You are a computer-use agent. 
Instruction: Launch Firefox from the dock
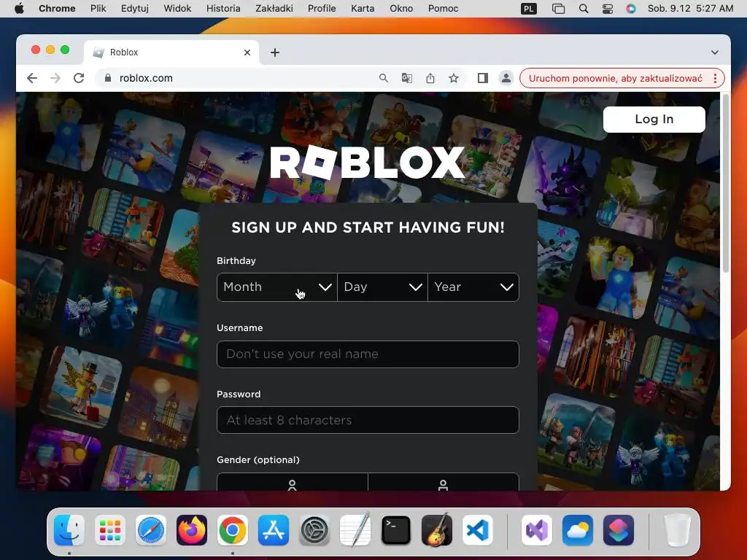(192, 530)
